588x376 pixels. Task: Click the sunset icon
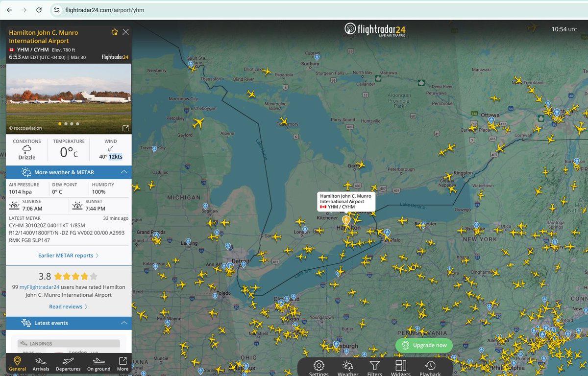(x=77, y=205)
